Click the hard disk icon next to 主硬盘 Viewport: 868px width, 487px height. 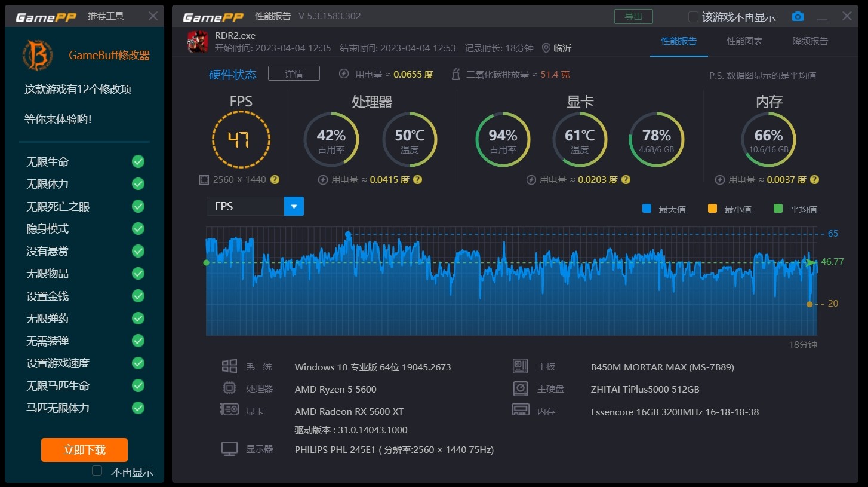tap(521, 388)
